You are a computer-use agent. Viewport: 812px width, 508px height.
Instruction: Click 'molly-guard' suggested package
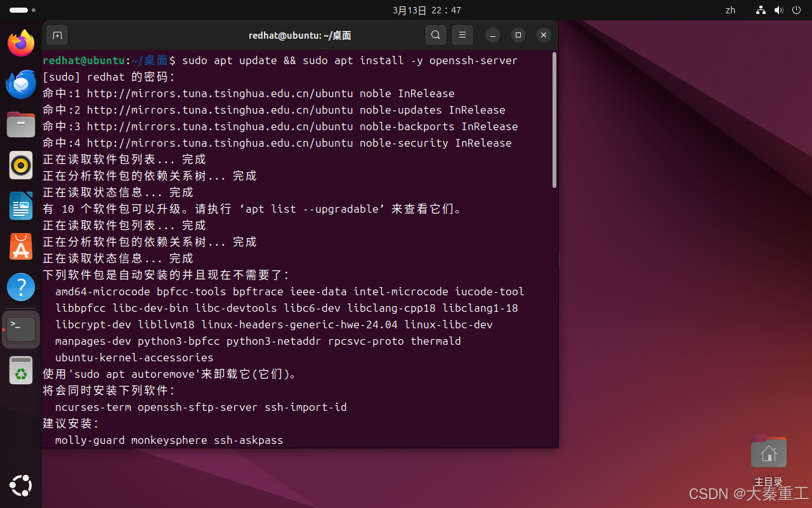[90, 440]
